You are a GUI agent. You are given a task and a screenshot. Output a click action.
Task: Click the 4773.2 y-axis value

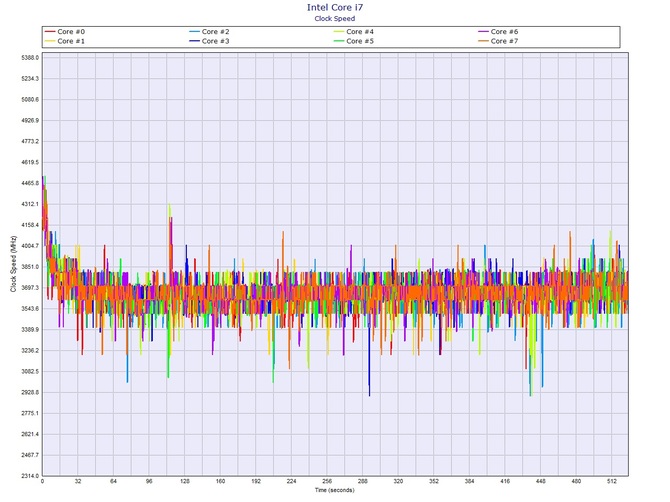point(30,141)
